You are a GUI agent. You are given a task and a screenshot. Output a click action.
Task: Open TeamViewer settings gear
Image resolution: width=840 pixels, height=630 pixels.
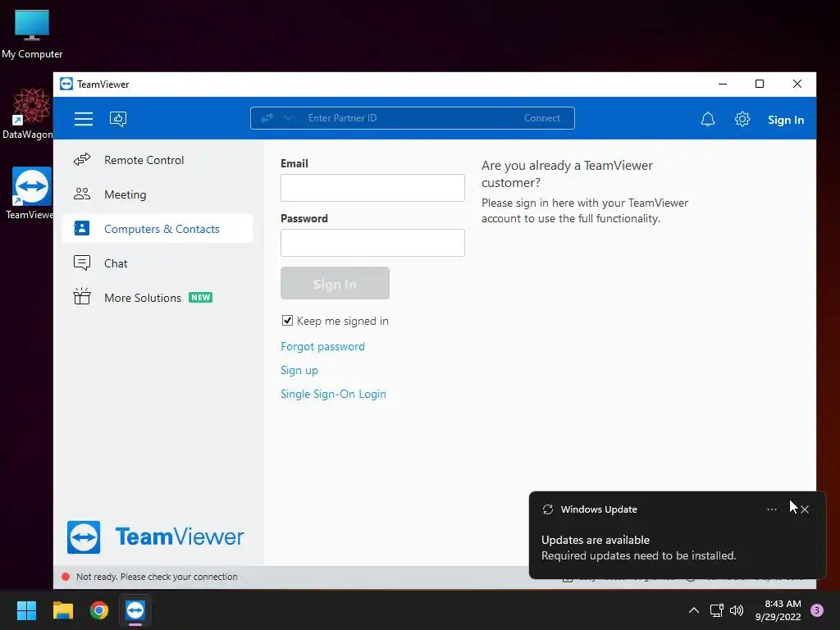click(x=742, y=119)
